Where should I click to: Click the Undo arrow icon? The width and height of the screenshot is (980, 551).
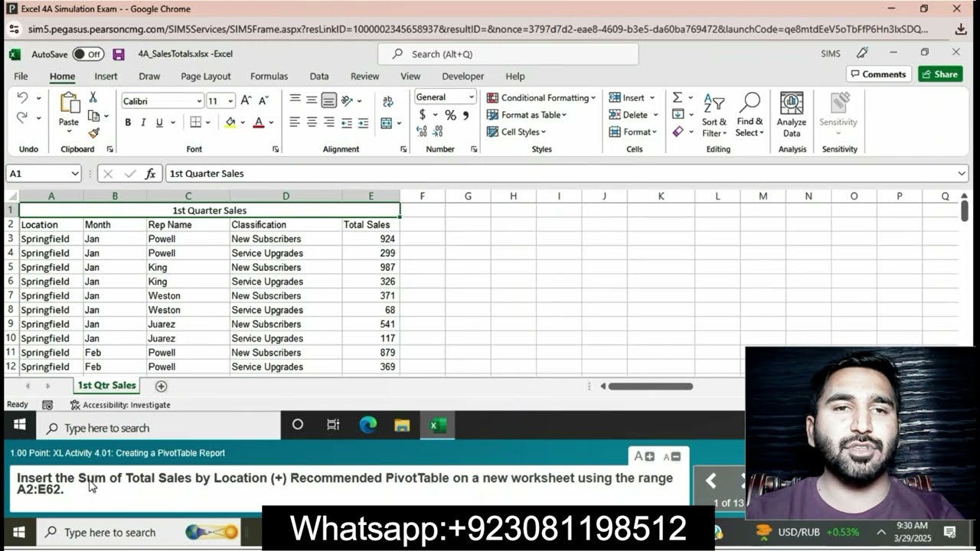tap(22, 98)
